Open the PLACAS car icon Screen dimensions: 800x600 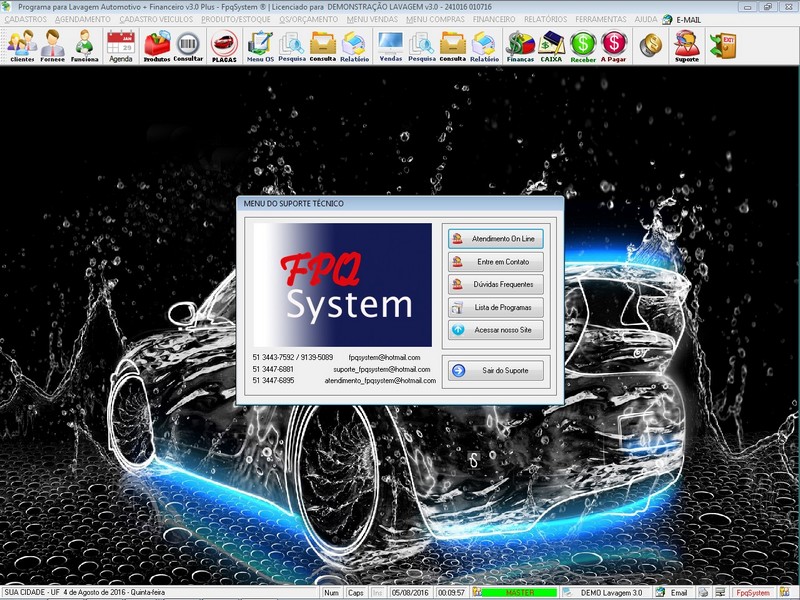click(224, 46)
